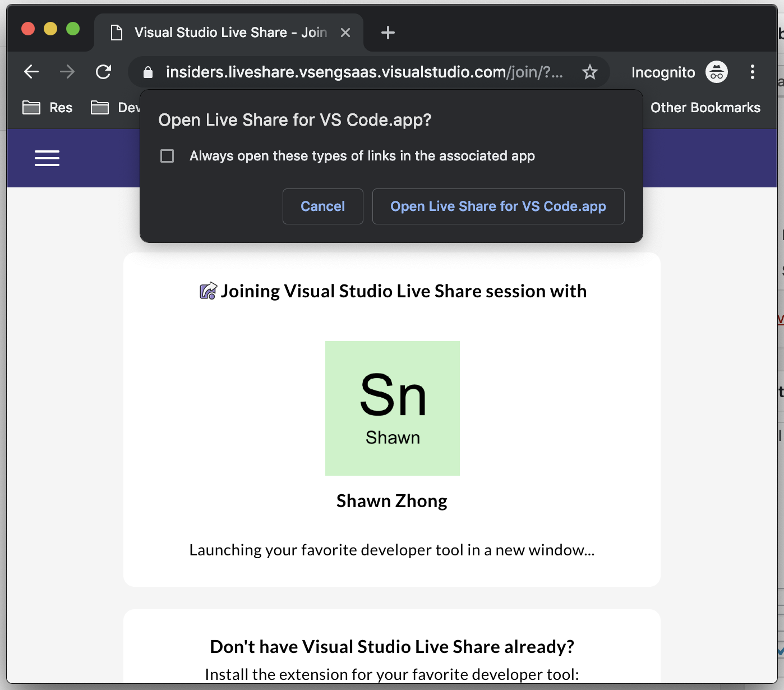Click the Incognito mode icon
Screen dimensions: 784x690
coord(716,72)
